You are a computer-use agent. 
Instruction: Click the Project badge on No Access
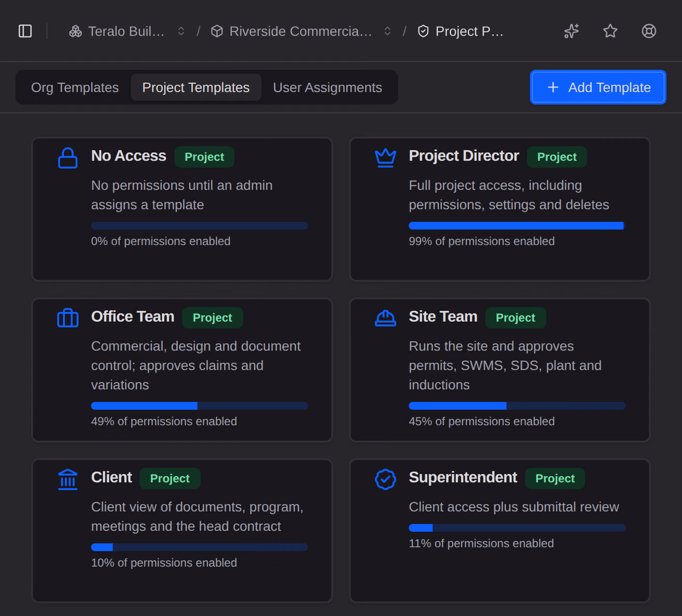click(204, 157)
